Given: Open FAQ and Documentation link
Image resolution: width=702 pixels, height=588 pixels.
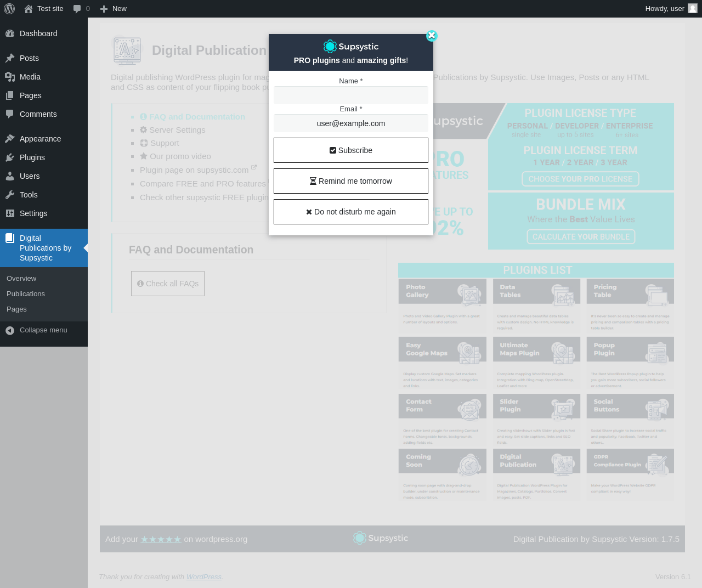Looking at the screenshot, I should point(192,117).
